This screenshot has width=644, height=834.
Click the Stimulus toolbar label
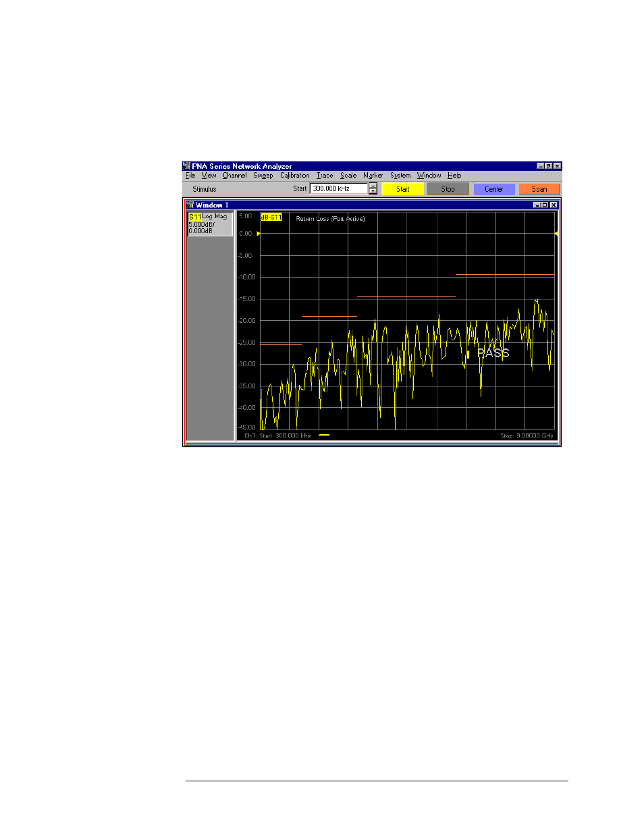click(x=205, y=190)
